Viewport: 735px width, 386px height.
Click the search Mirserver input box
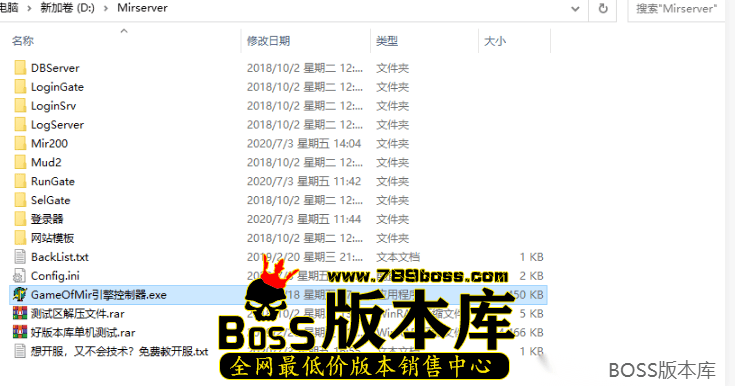click(677, 8)
